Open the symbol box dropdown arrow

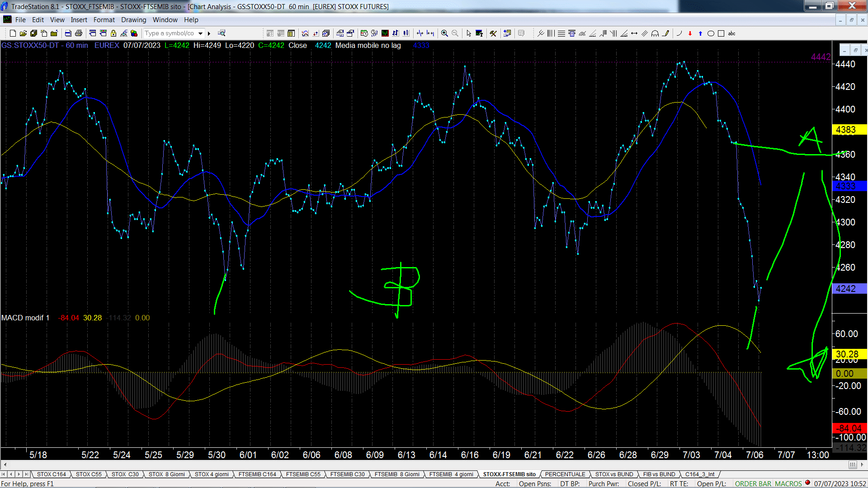tap(200, 33)
